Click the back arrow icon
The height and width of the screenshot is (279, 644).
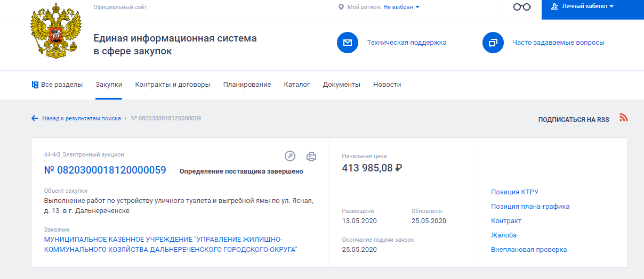(35, 118)
